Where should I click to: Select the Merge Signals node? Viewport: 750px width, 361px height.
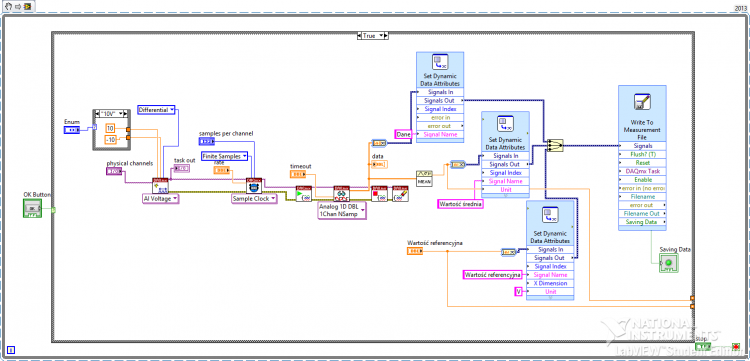point(555,145)
